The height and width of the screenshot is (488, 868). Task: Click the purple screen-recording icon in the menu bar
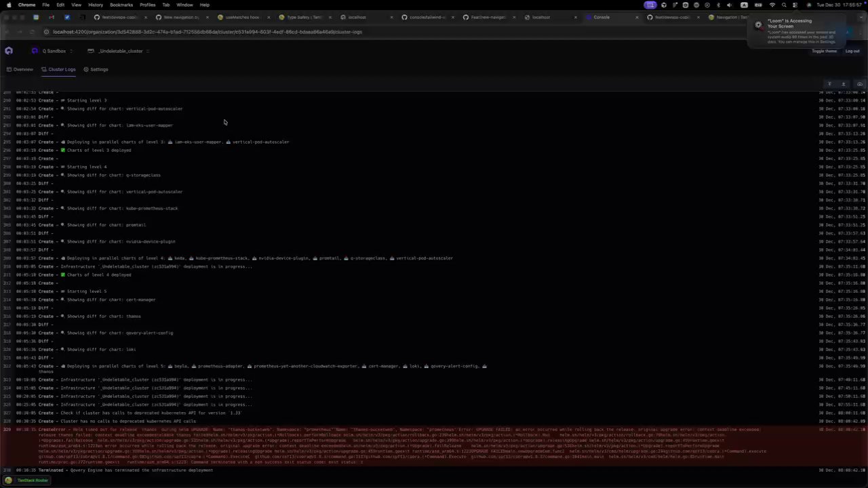coord(651,5)
